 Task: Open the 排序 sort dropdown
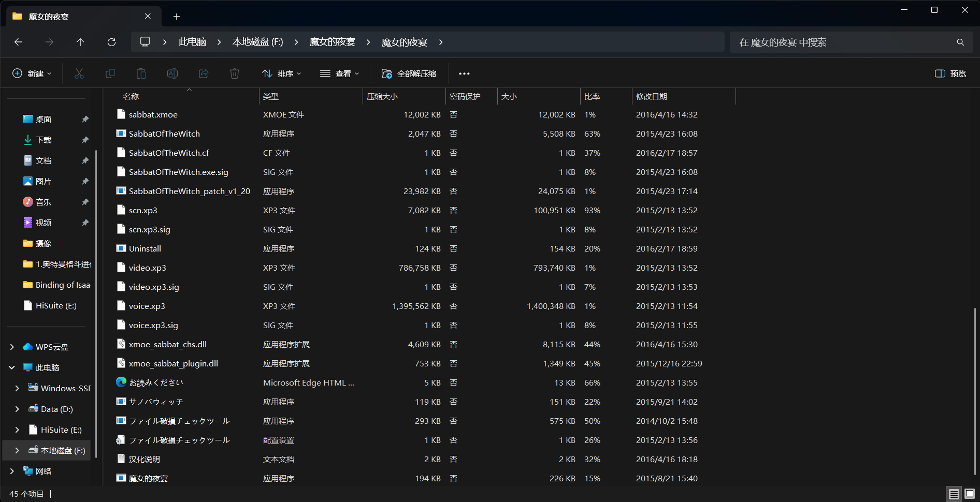[282, 73]
